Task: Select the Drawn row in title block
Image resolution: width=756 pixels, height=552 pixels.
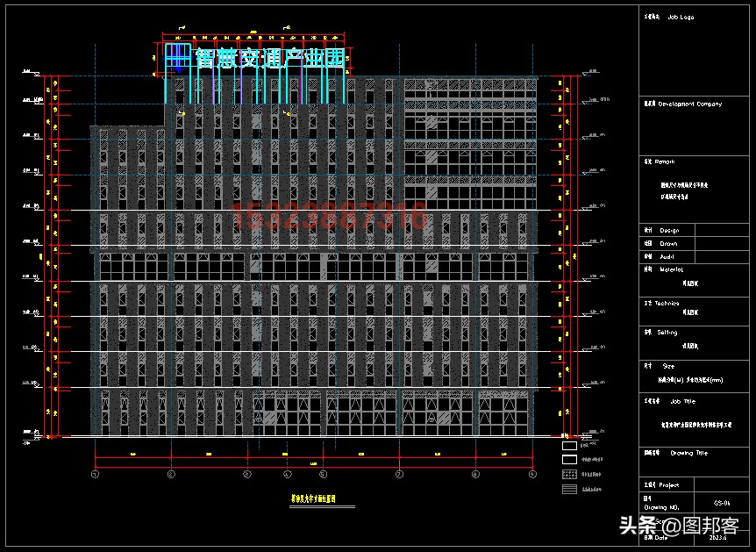Action: [x=668, y=244]
